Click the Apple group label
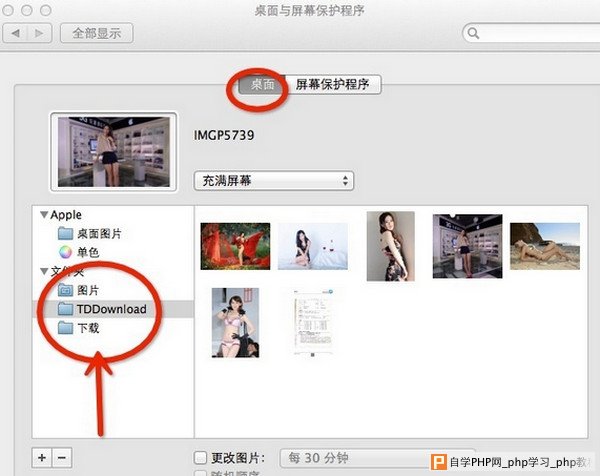The width and height of the screenshot is (600, 476). click(x=66, y=215)
